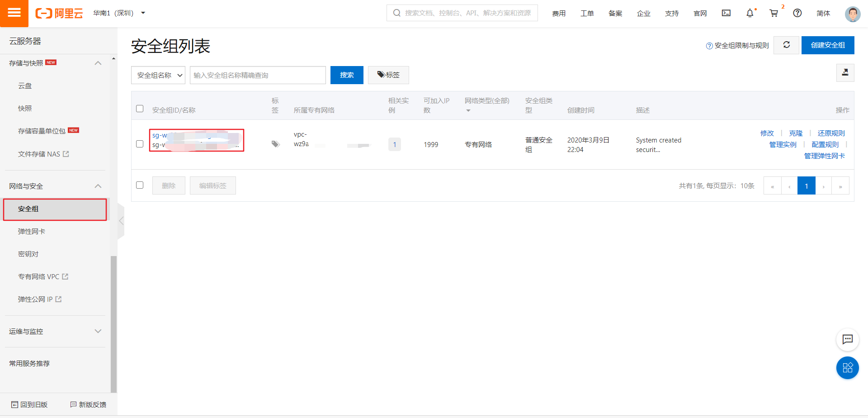Click the 管理实例 action link
868x418 pixels.
783,144
